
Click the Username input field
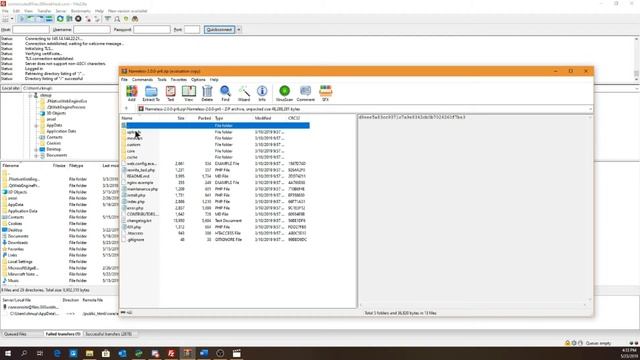91,29
